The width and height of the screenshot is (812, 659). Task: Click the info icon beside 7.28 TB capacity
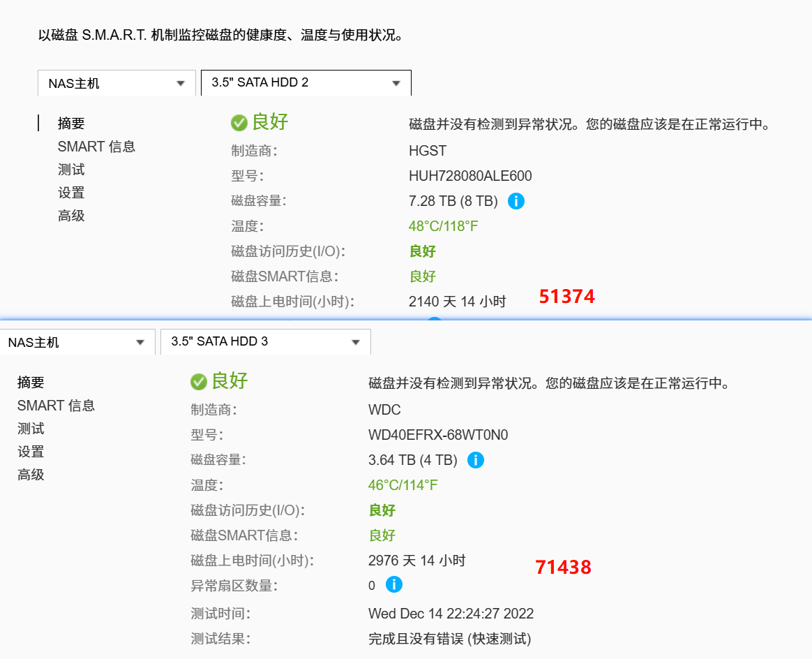point(516,201)
